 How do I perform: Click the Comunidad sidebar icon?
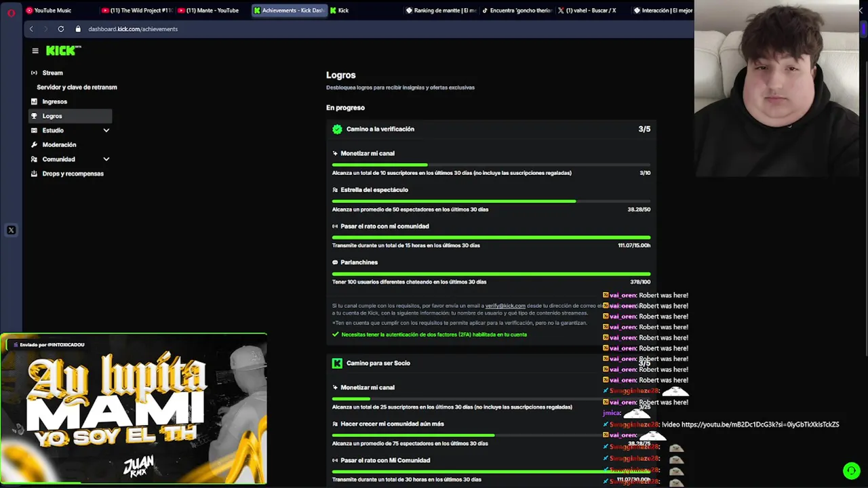point(34,159)
